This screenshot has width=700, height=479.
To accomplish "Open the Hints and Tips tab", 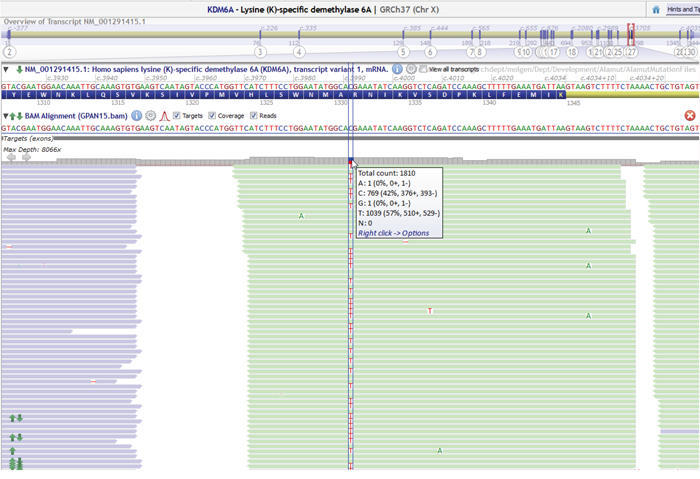I will coord(682,8).
